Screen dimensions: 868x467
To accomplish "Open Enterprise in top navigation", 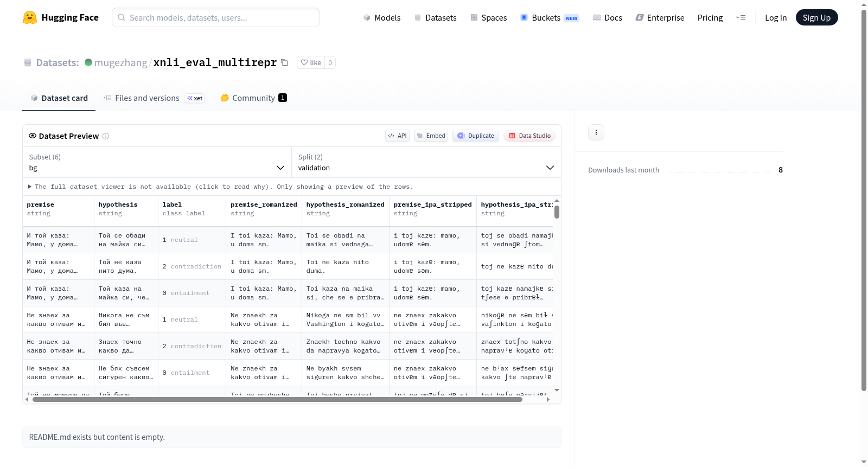I will click(x=660, y=17).
